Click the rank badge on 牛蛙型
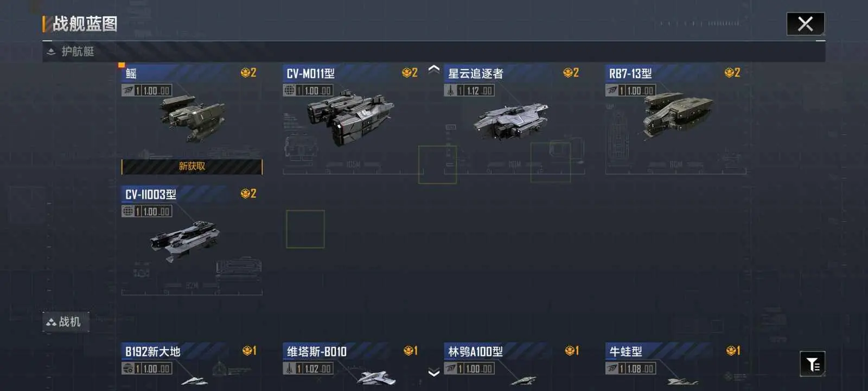 733,351
